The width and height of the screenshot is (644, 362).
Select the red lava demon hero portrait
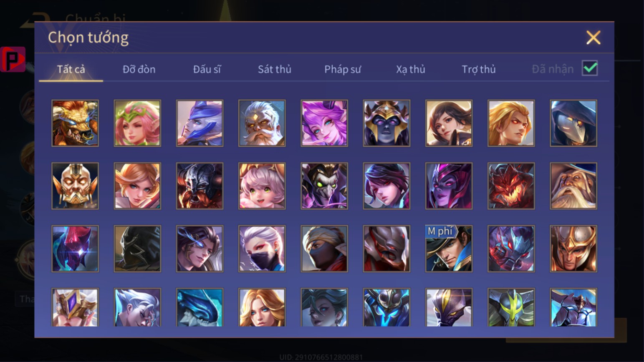coord(511,186)
